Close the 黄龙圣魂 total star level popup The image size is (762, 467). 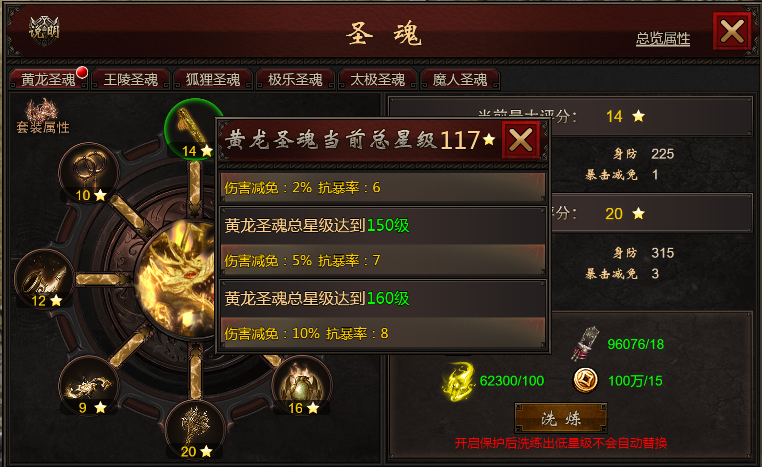coord(520,140)
